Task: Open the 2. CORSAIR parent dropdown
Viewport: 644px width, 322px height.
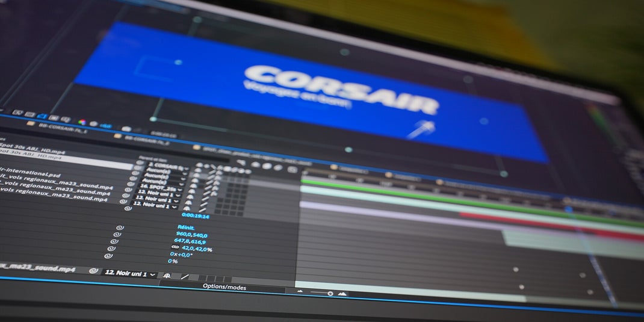Action: pyautogui.click(x=169, y=167)
